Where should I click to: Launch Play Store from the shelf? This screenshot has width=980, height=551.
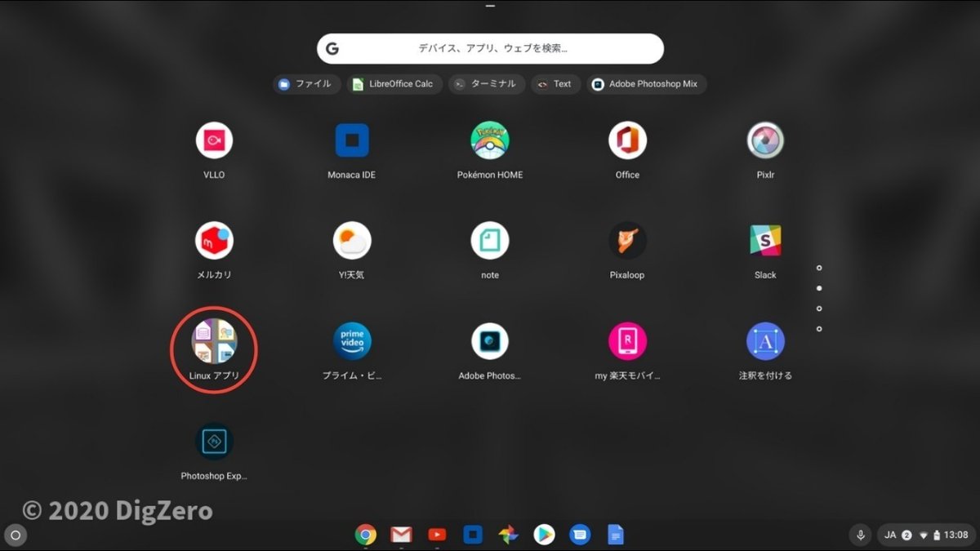pos(544,535)
